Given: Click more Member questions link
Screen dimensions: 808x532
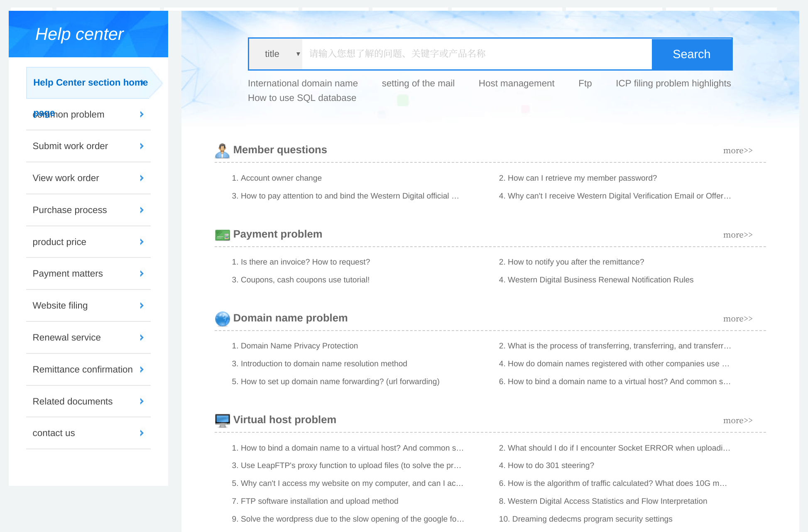Looking at the screenshot, I should point(738,150).
